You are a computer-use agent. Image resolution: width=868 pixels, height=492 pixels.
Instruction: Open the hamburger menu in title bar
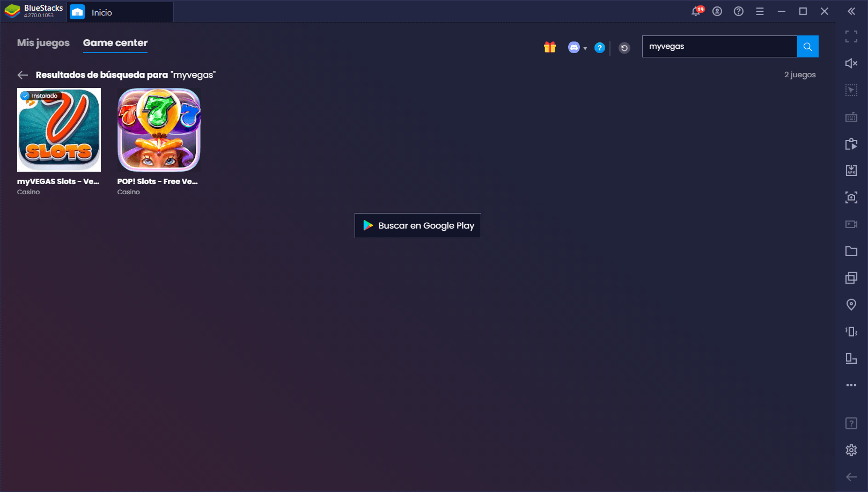[760, 11]
